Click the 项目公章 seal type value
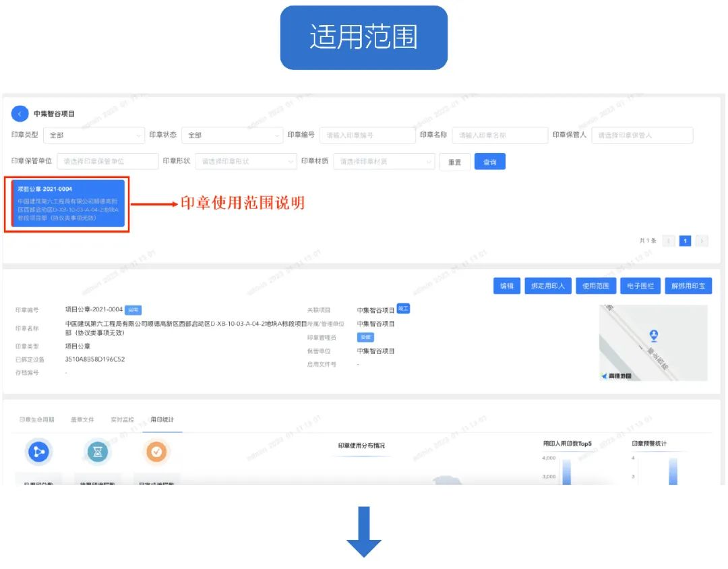Image resolution: width=728 pixels, height=569 pixels. 78,346
